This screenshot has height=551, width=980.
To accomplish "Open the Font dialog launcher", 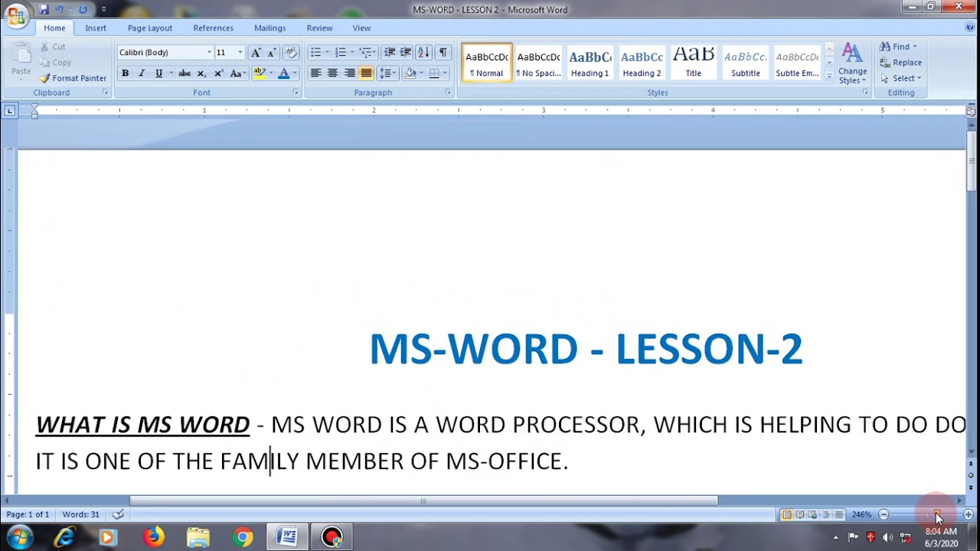I will click(x=296, y=92).
